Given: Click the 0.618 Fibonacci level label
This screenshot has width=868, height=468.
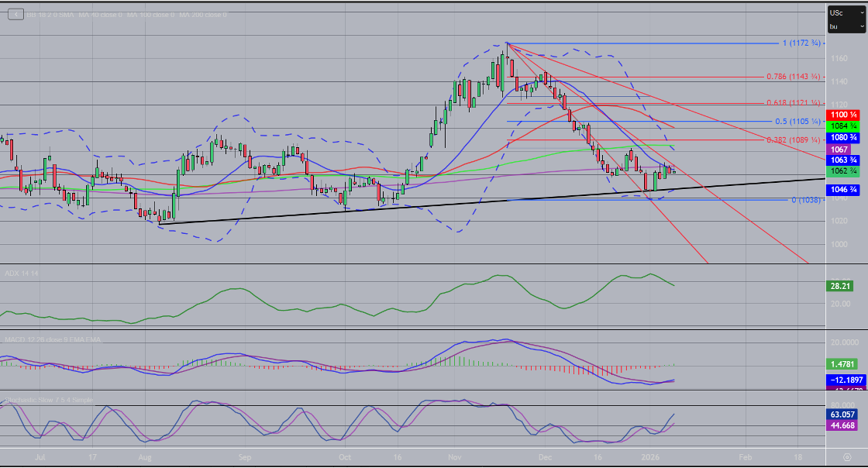Looking at the screenshot, I should coord(792,102).
